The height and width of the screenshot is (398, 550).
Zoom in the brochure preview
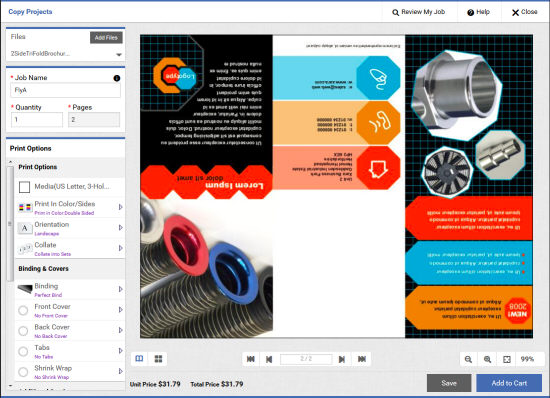488,359
